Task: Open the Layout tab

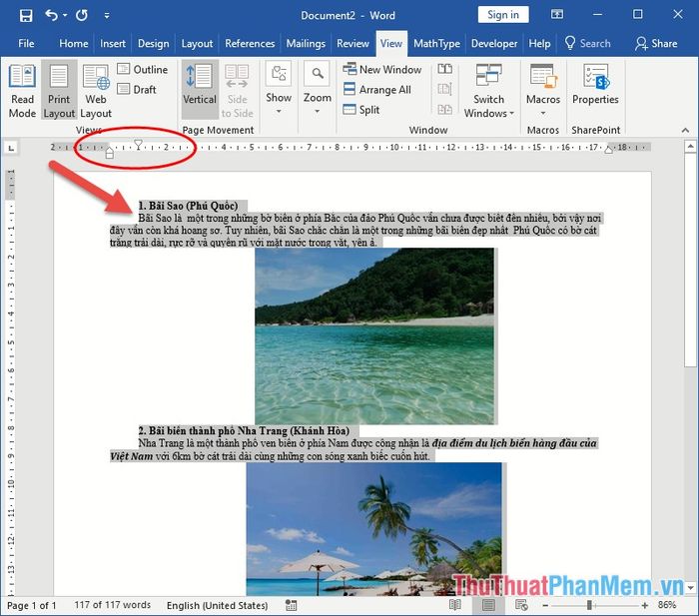Action: point(197,43)
